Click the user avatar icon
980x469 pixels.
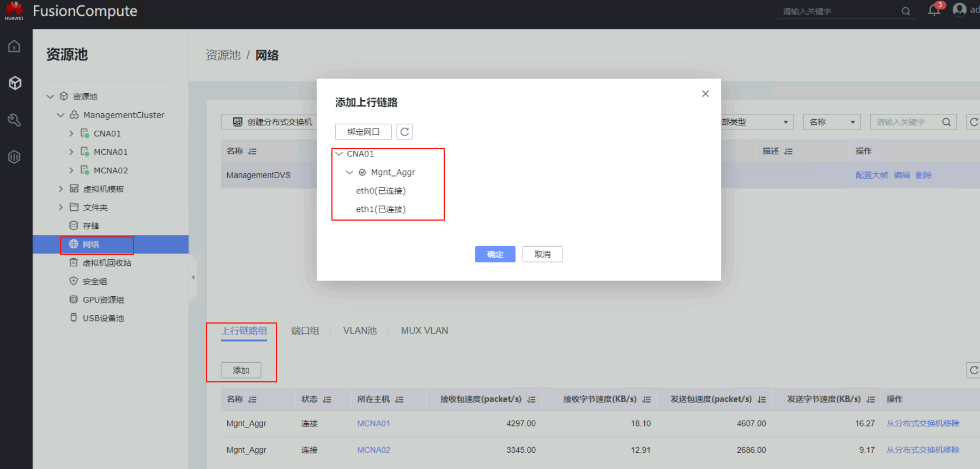pos(959,10)
